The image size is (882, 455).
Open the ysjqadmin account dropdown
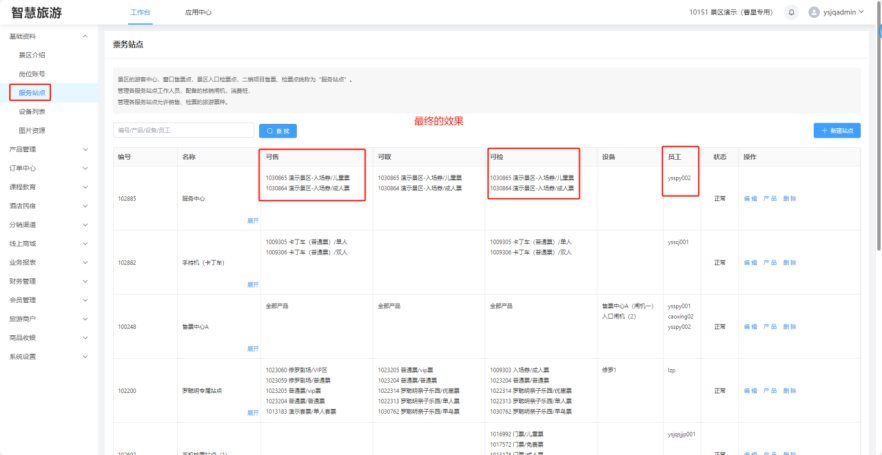coord(847,12)
